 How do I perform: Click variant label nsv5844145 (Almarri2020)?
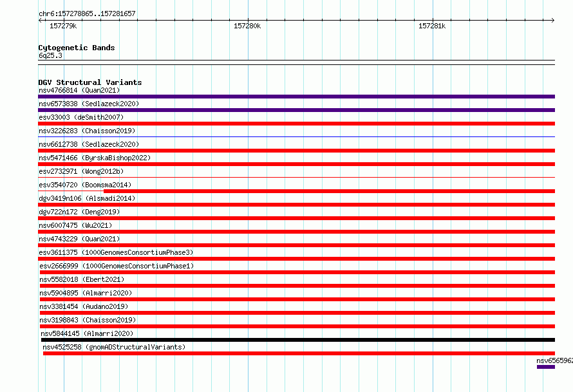(87, 333)
